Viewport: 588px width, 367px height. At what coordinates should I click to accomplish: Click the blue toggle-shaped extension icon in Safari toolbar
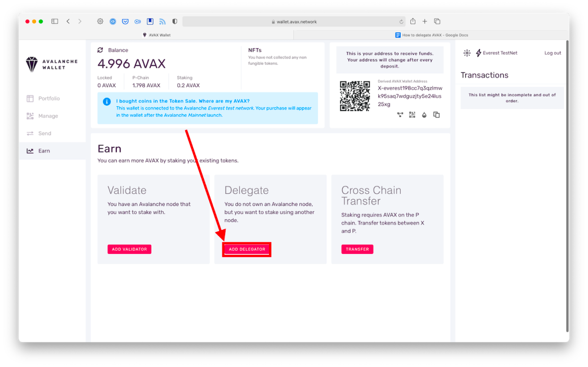click(137, 21)
